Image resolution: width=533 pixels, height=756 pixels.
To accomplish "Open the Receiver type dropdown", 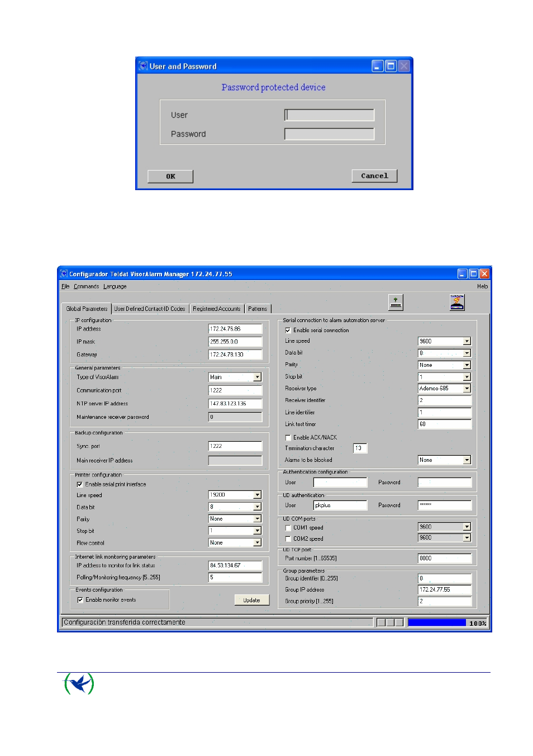I will point(467,388).
